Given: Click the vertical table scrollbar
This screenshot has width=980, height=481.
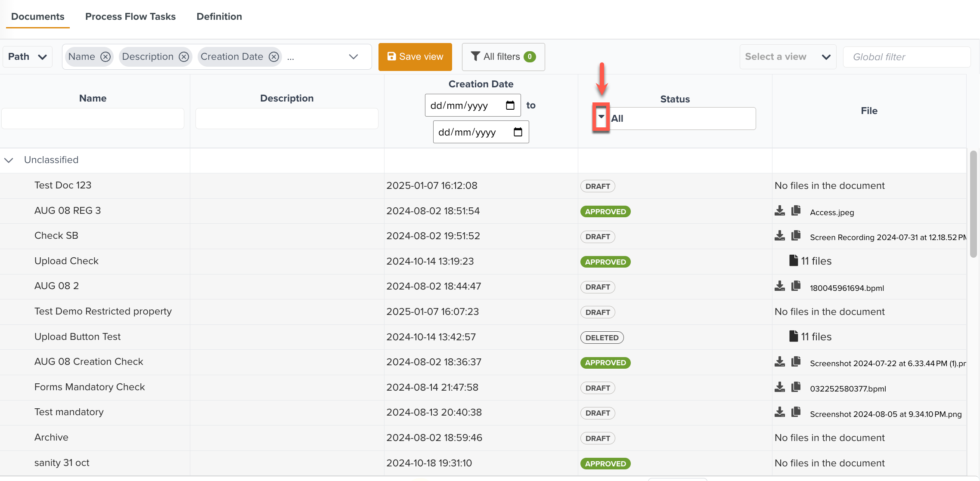Looking at the screenshot, I should point(973,204).
